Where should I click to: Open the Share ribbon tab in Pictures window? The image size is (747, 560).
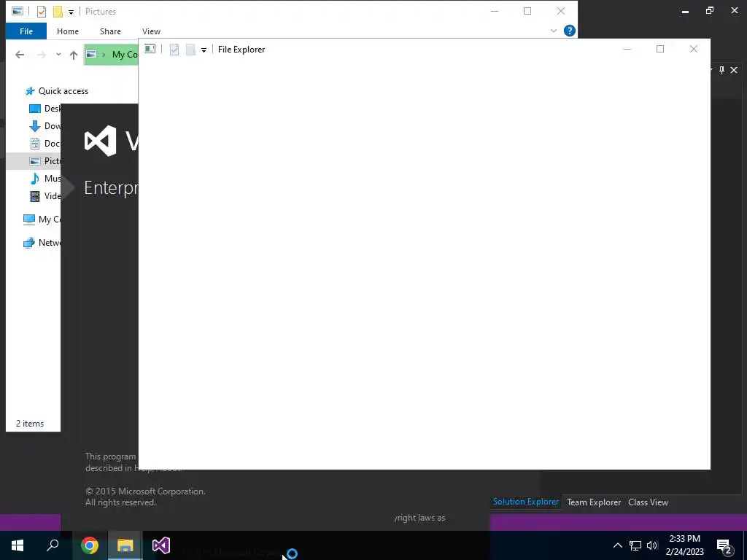tap(110, 31)
